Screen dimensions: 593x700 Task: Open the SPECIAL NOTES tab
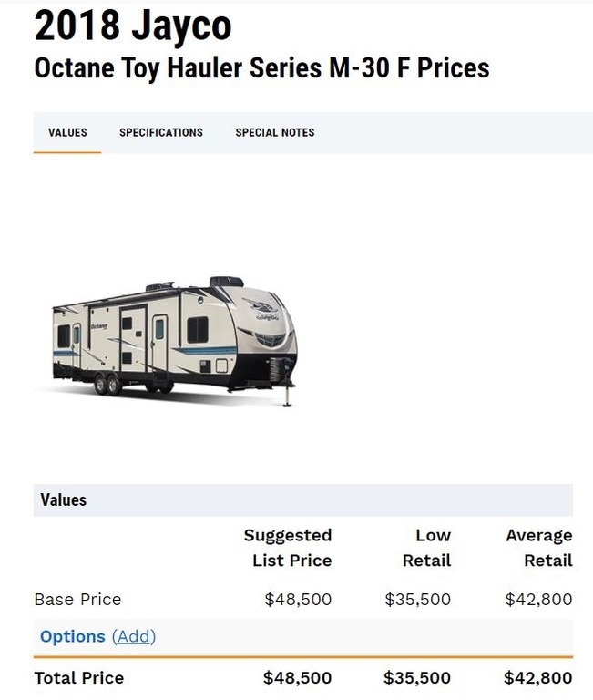[x=275, y=132]
